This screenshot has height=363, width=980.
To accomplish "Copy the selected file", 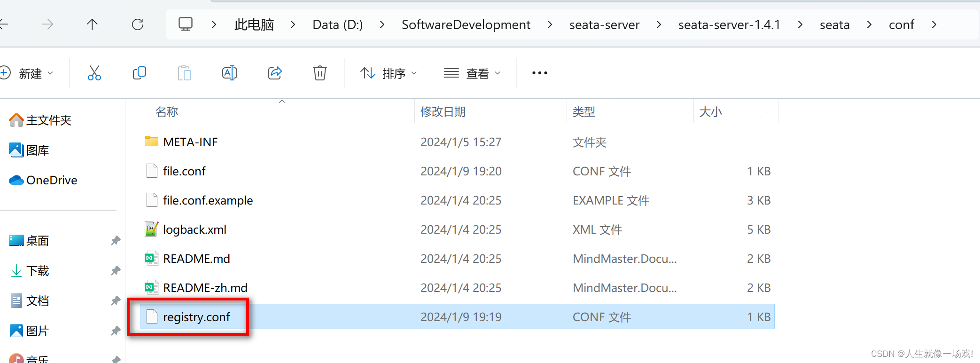I will coord(140,73).
